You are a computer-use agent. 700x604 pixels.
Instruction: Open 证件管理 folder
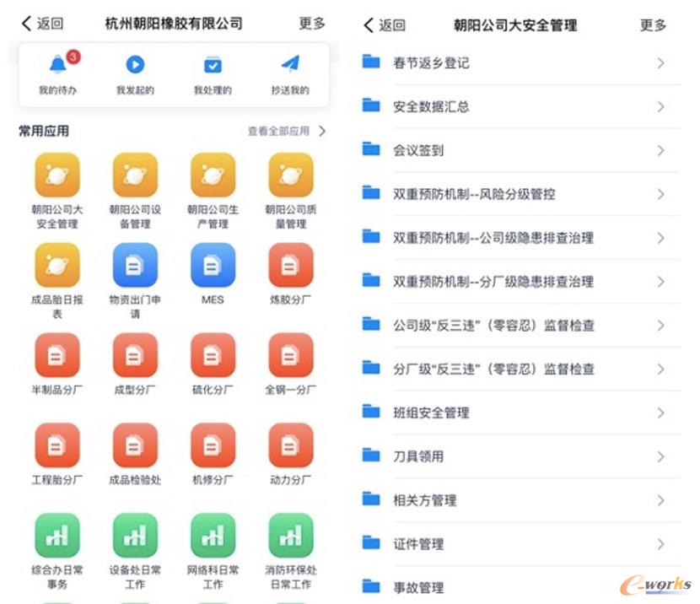point(520,544)
